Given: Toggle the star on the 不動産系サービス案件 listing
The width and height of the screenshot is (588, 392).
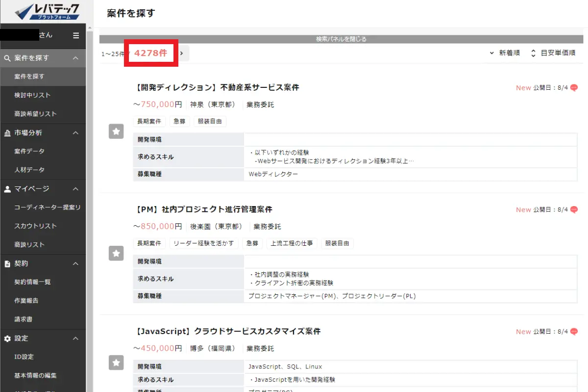Looking at the screenshot, I should (116, 131).
